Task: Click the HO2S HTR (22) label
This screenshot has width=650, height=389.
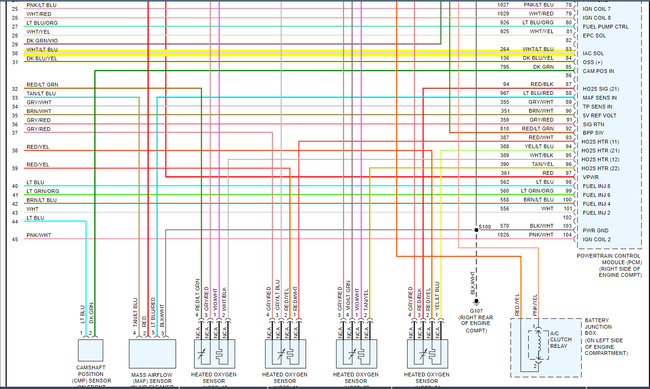Action: click(600, 168)
